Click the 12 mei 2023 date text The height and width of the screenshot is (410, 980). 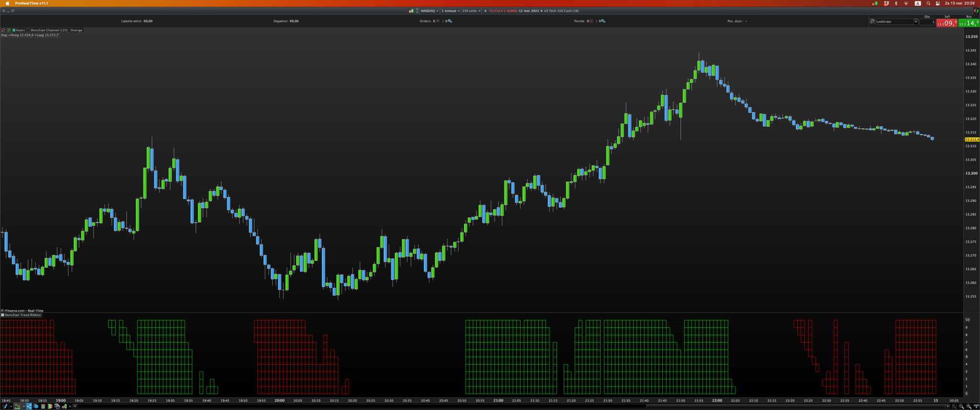pyautogui.click(x=529, y=11)
